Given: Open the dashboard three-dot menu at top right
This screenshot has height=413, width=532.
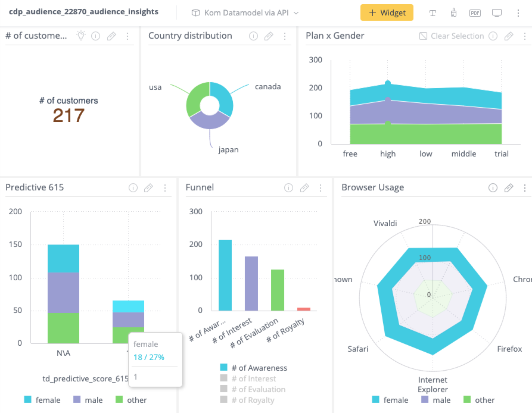Looking at the screenshot, I should coord(518,13).
